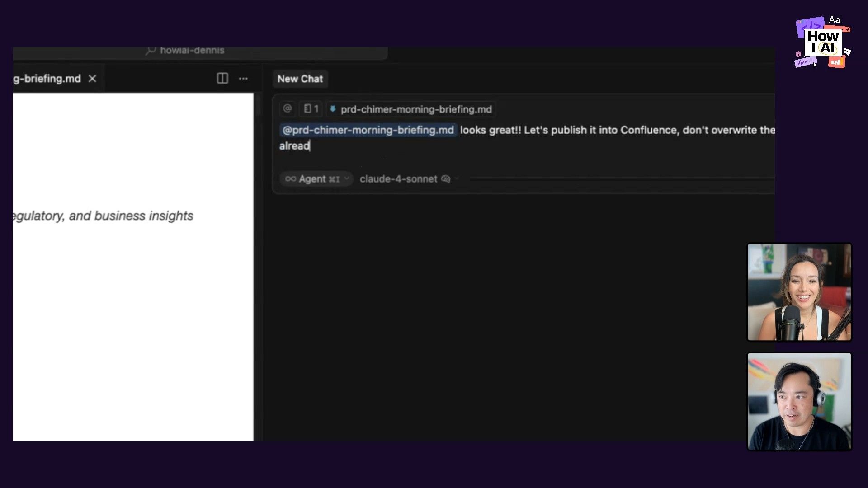
Task: Select the prd-chimer-morning-briefing.md context chip
Action: [x=411, y=109]
